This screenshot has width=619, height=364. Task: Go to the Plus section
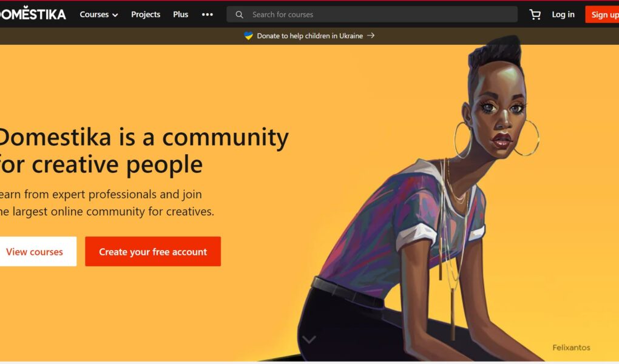click(180, 15)
